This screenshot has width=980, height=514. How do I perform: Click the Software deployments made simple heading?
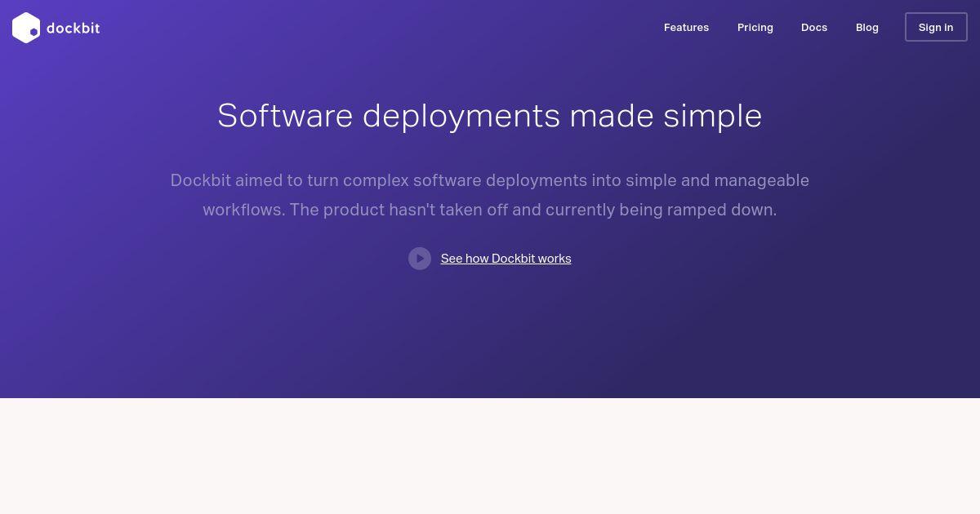490,116
